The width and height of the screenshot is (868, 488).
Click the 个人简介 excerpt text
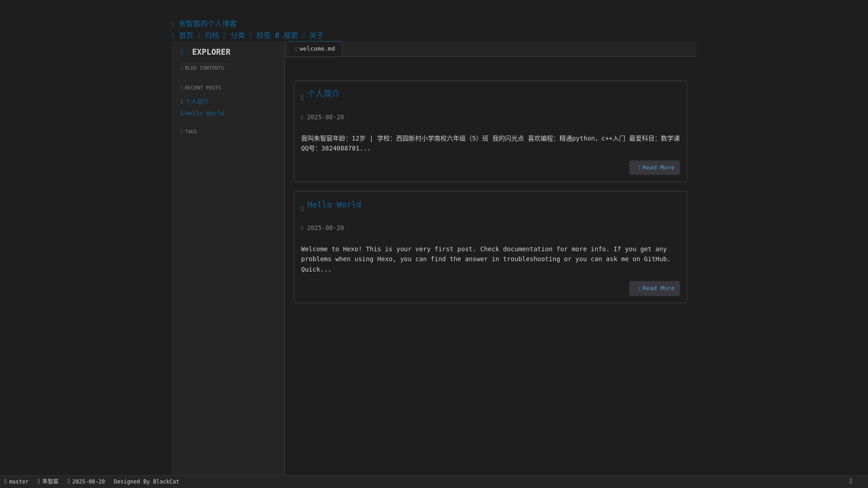pos(491,143)
